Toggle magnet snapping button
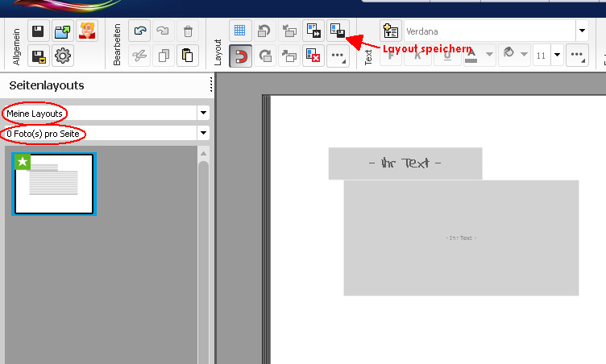 tap(240, 56)
